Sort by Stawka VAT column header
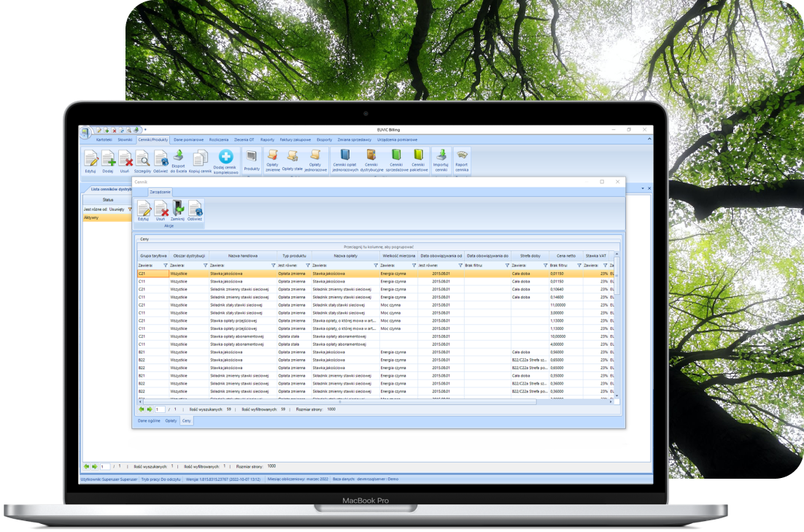 point(596,255)
